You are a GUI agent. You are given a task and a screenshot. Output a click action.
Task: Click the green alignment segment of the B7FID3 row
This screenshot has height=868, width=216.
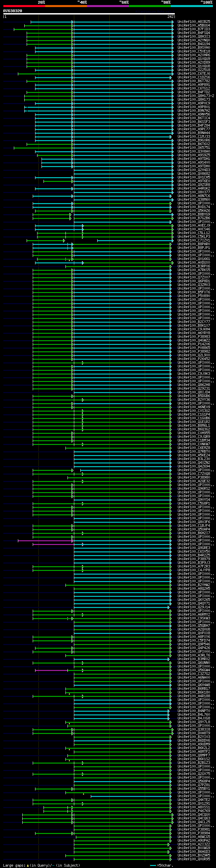coord(43,29)
